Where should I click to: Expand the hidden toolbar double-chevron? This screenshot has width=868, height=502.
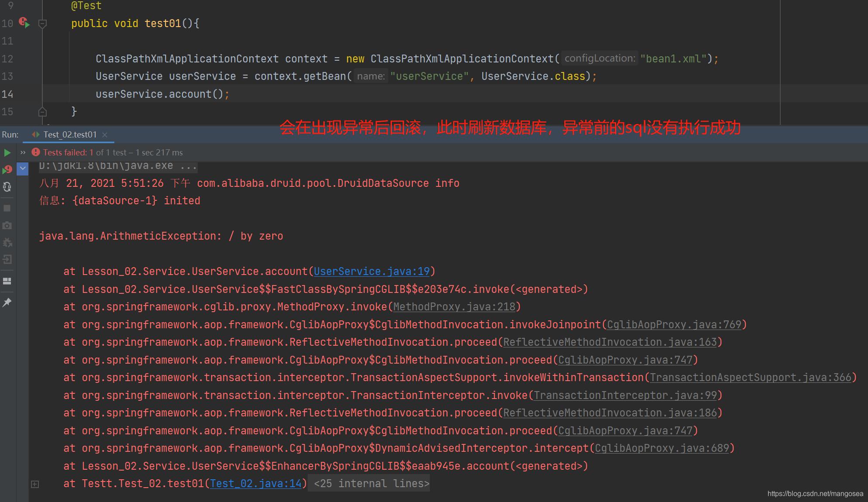(x=23, y=153)
